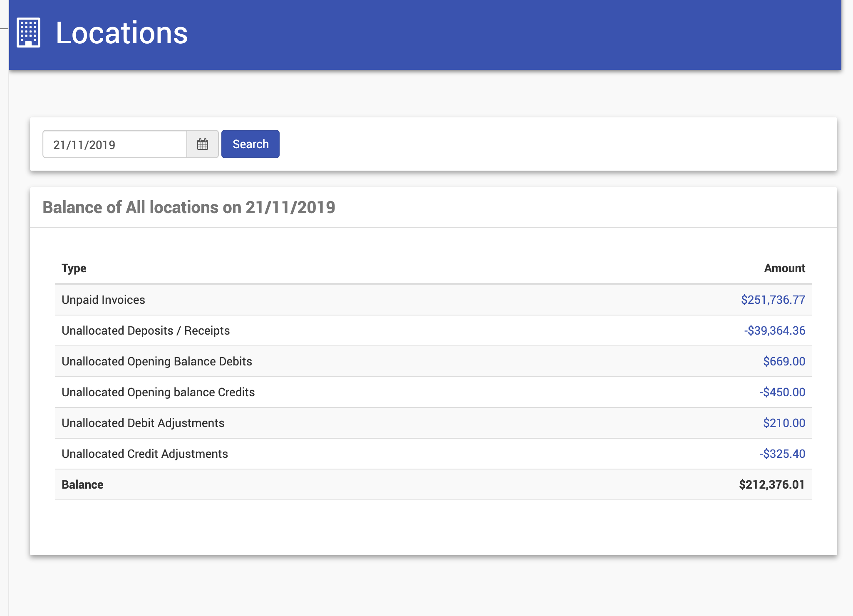This screenshot has height=616, width=853.
Task: Select Unallocated Credit Adjustments row label
Action: [x=145, y=454]
